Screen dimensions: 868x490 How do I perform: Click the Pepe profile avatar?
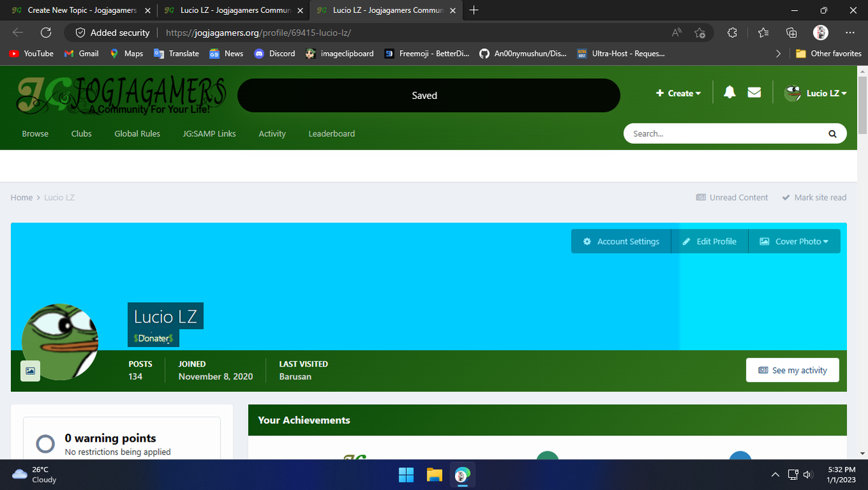tap(60, 342)
